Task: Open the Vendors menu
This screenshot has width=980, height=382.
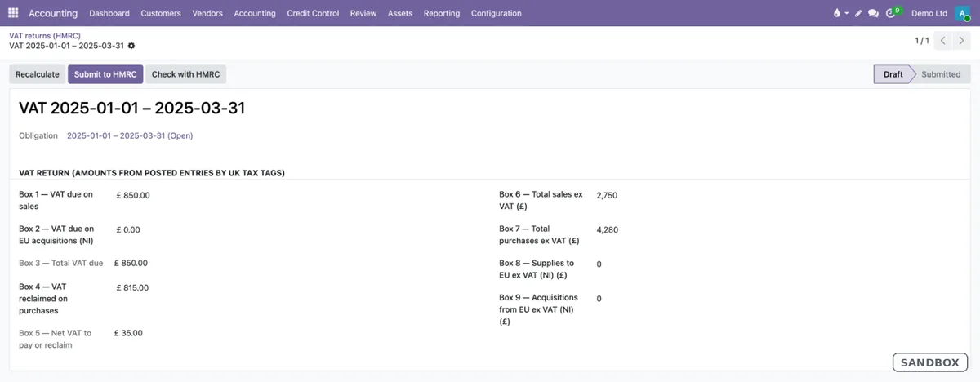Action: tap(207, 13)
